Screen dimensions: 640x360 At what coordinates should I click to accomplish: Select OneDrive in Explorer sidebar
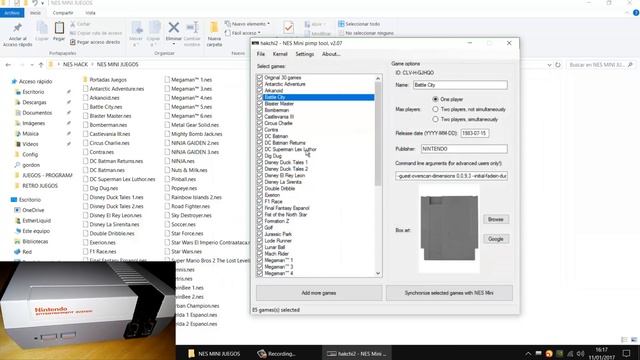[x=33, y=210]
